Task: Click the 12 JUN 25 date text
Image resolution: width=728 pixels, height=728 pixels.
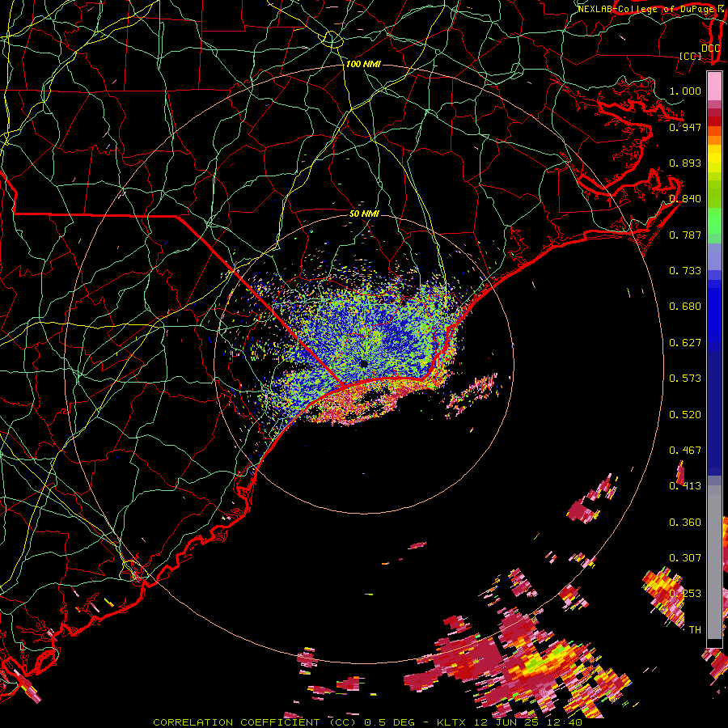Action: [x=508, y=722]
